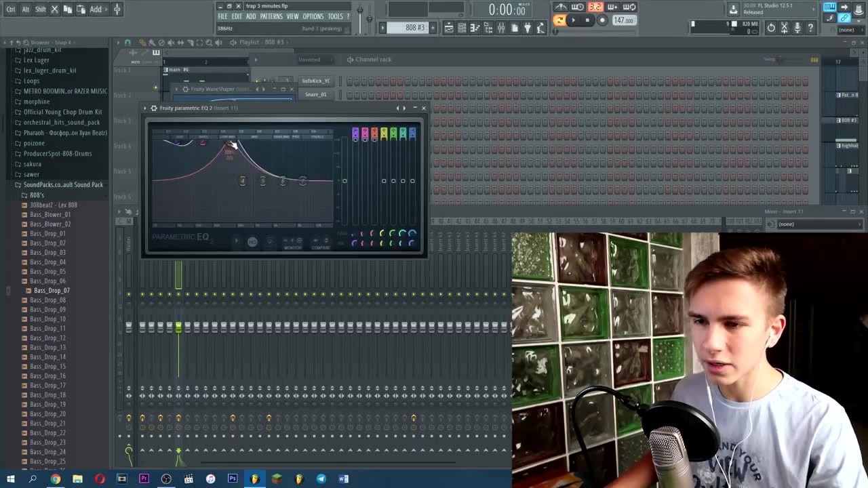Click the magnet snap icon in Playlist
The width and height of the screenshot is (868, 488).
click(x=127, y=42)
